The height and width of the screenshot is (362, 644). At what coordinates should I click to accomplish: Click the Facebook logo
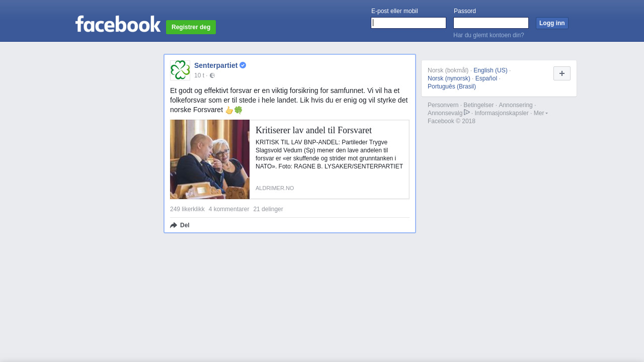(118, 24)
